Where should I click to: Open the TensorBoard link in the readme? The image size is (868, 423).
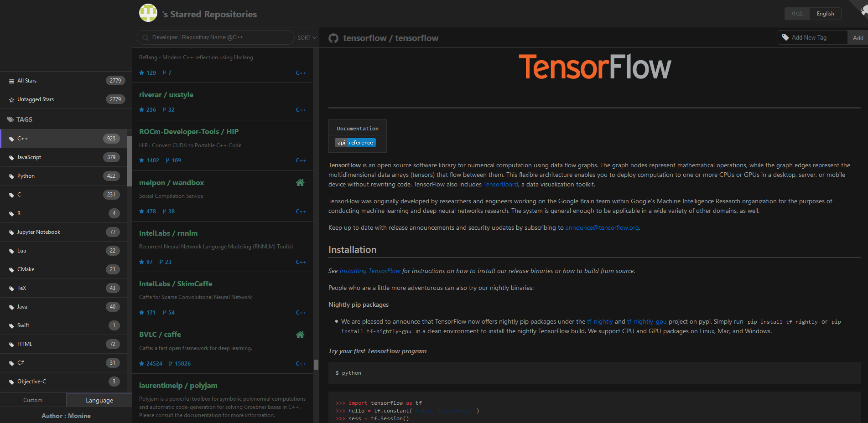coord(500,185)
